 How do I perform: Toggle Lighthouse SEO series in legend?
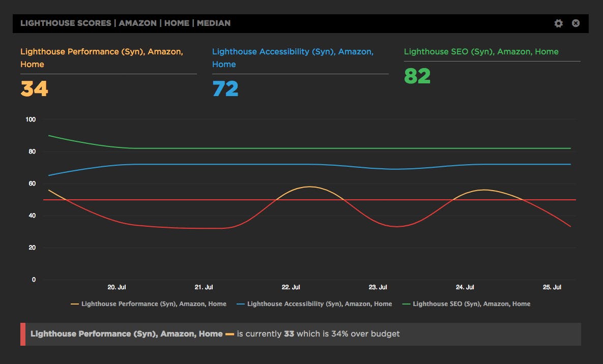click(x=466, y=304)
